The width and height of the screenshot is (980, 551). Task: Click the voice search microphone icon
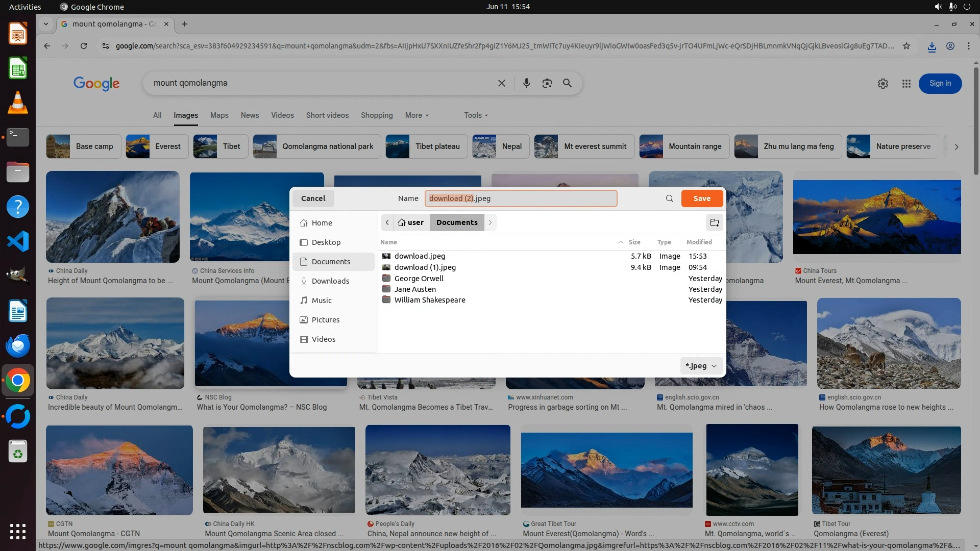click(526, 83)
